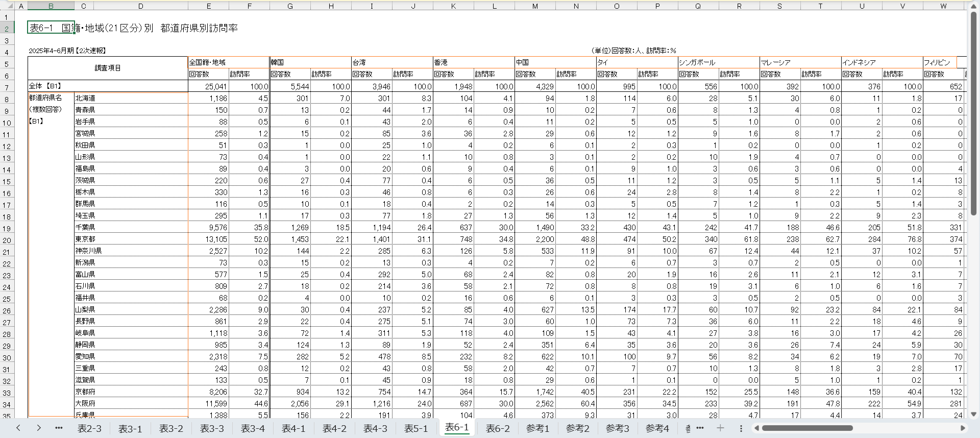The height and width of the screenshot is (438, 980).
Task: Click the previous sheet tabs arrow
Action: pos(18,428)
